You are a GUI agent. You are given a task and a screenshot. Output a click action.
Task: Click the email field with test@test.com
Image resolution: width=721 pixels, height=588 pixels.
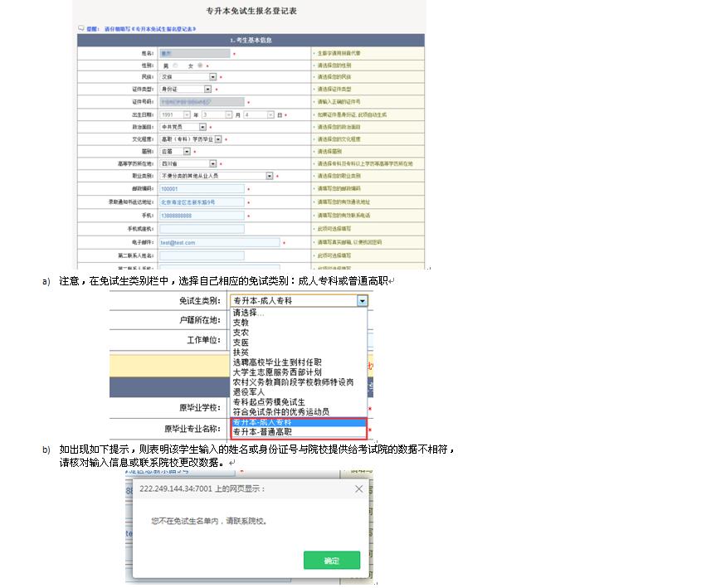click(220, 242)
